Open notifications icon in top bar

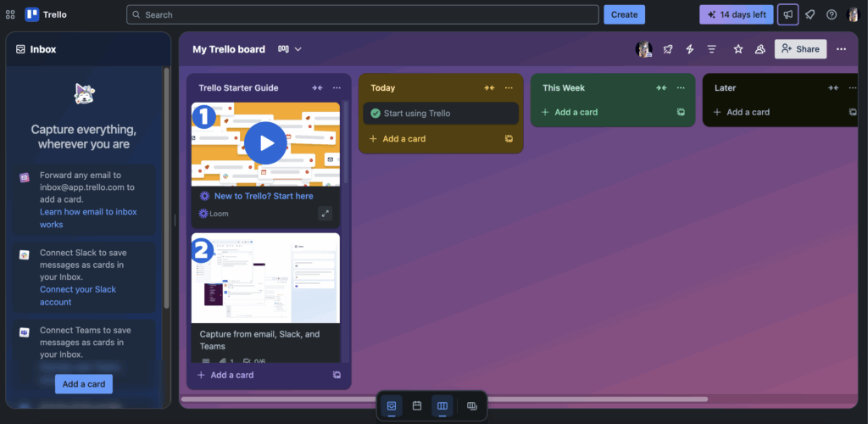pyautogui.click(x=810, y=15)
